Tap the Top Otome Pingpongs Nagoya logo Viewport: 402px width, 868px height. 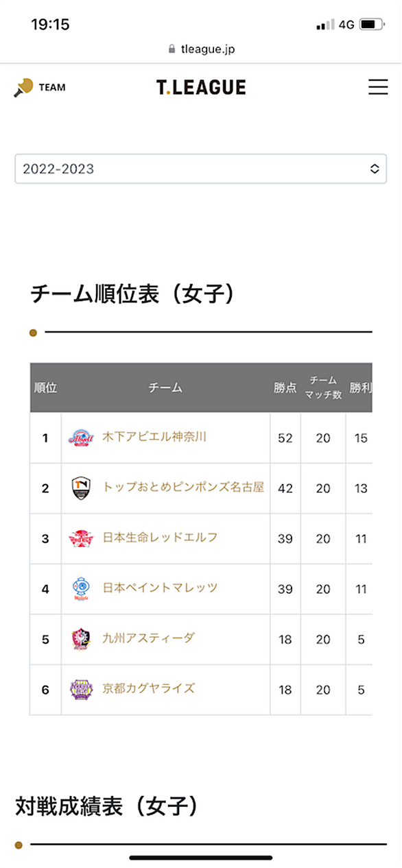(x=80, y=488)
